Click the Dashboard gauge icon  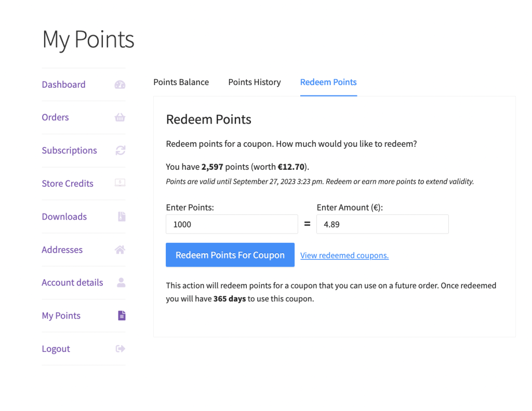(x=120, y=85)
